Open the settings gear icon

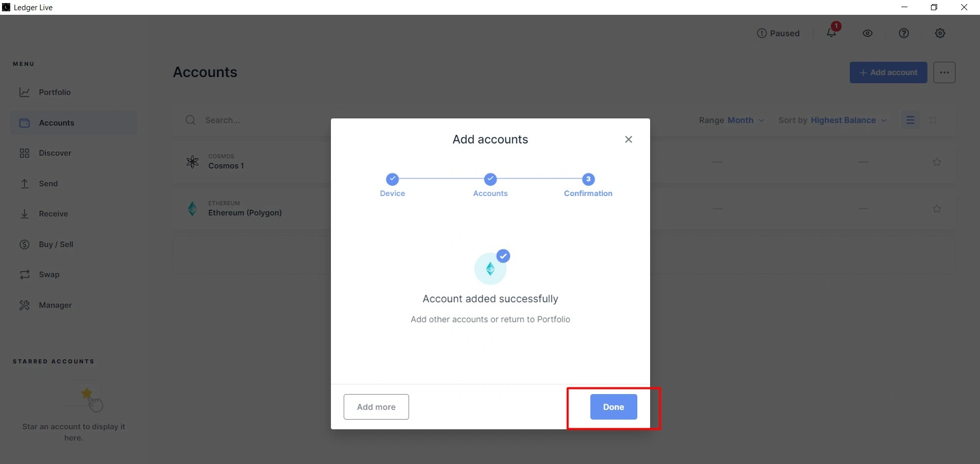940,33
